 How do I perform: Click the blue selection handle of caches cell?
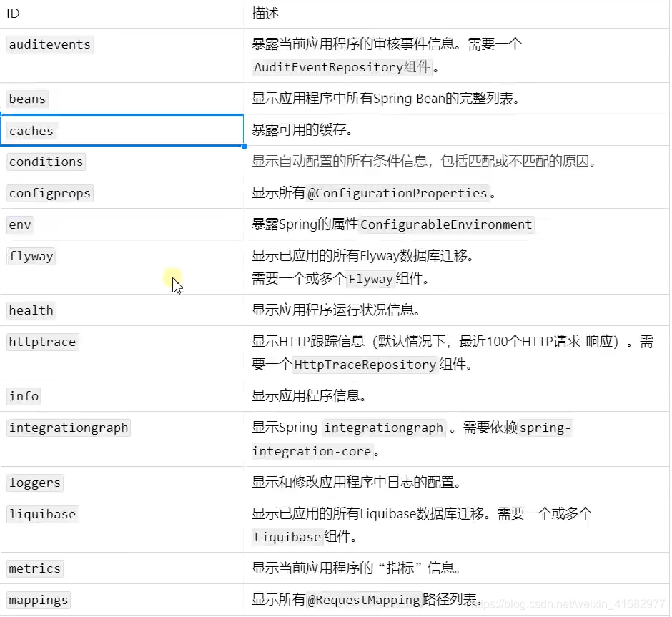pyautogui.click(x=244, y=147)
